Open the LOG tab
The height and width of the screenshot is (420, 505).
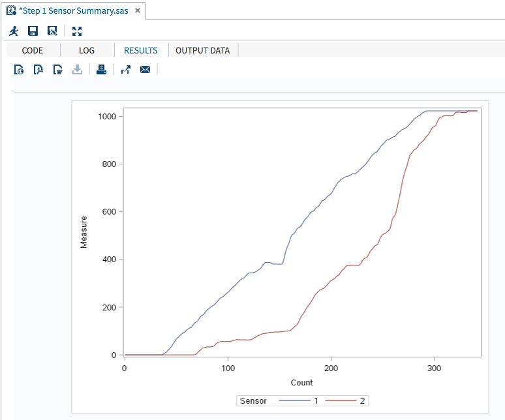pos(87,50)
